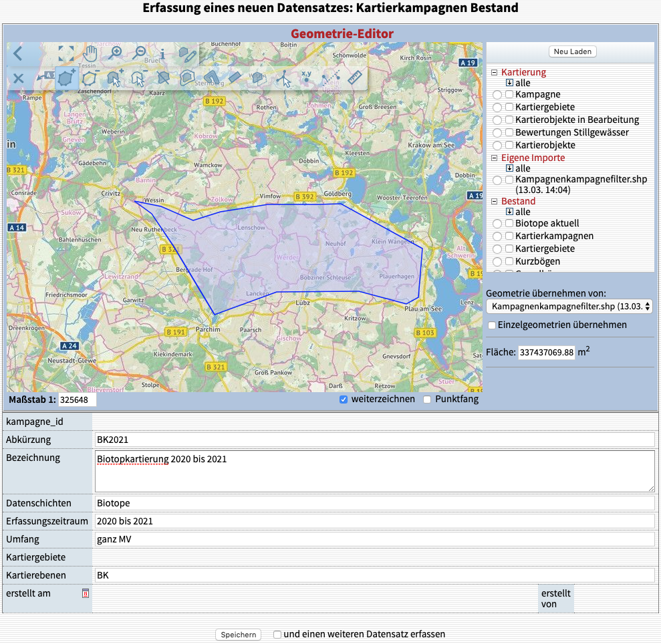The height and width of the screenshot is (644, 661).
Task: Check Einzelgeometrien übernehmen option
Action: click(x=492, y=325)
